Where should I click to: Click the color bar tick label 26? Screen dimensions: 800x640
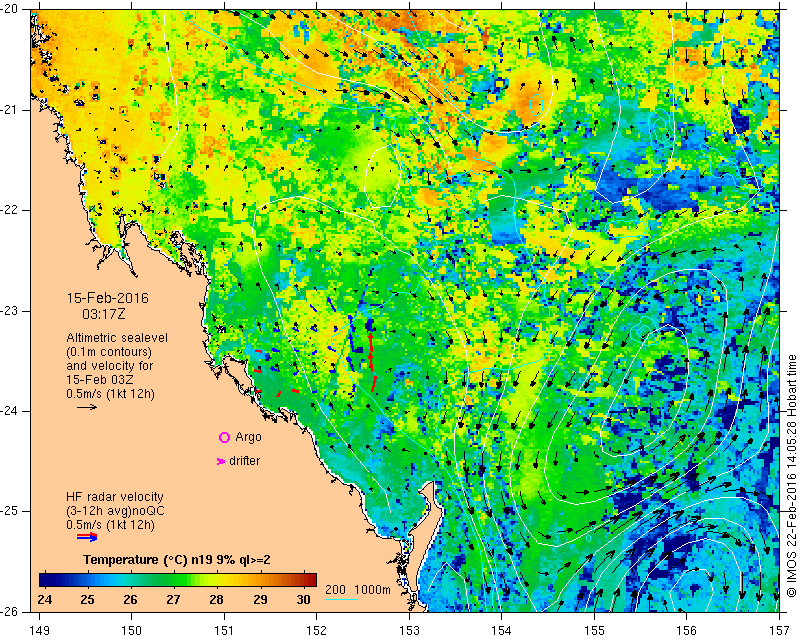(x=131, y=599)
